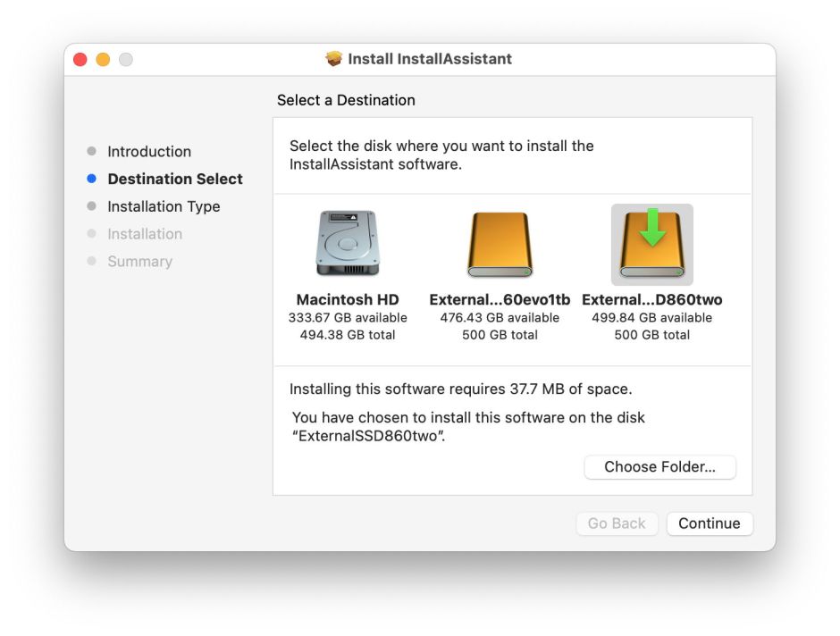
Task: Click the External...D860two drive name label
Action: point(651,300)
